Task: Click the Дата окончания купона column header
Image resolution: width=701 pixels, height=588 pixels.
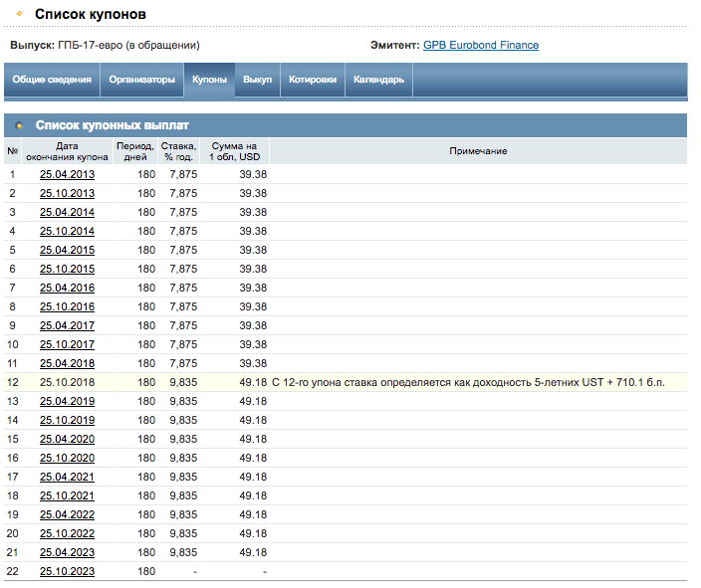Action: pos(67,151)
